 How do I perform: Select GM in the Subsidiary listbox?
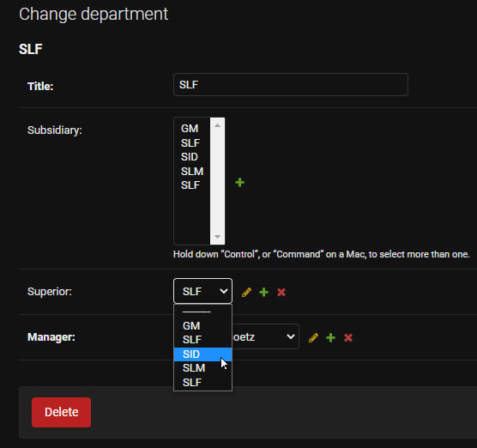click(x=192, y=129)
